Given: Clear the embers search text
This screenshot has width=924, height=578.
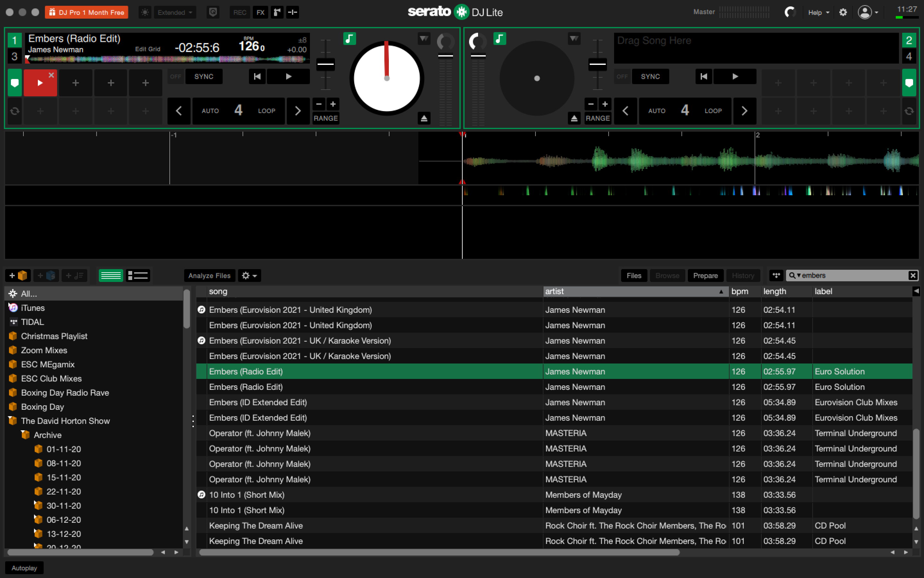Looking at the screenshot, I should click(x=912, y=275).
